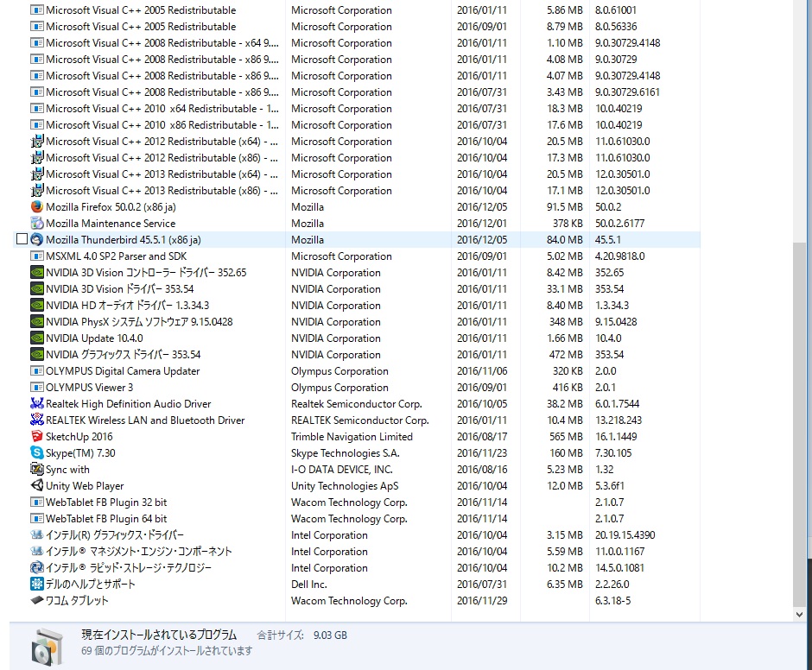This screenshot has height=670, width=812.
Task: Click version 6.3.18-5
Action: click(x=612, y=601)
